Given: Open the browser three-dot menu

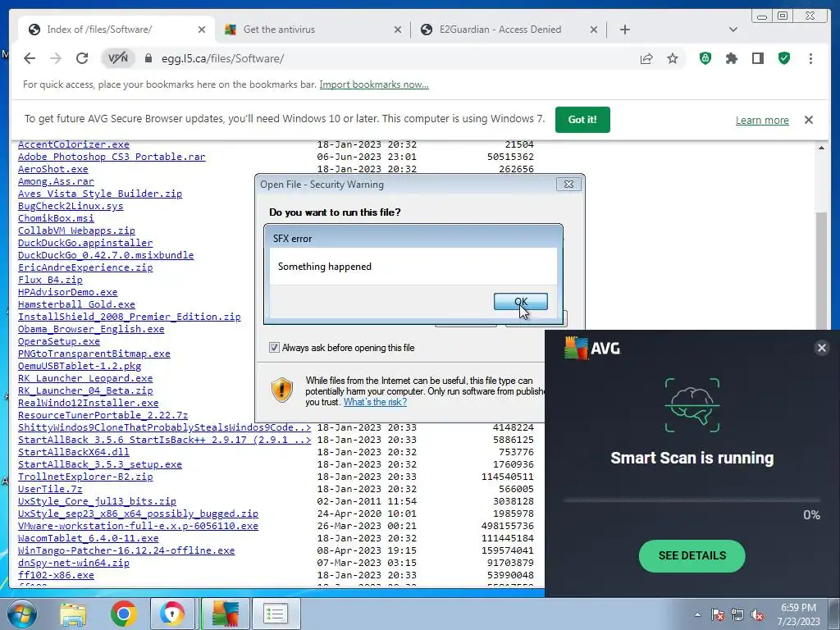Looking at the screenshot, I should [x=810, y=58].
